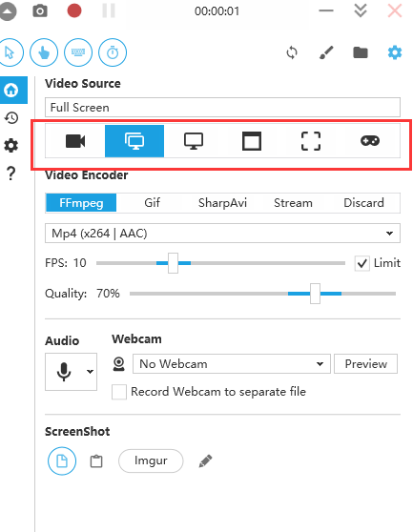Adjust the Quality slider handle
This screenshot has height=532, width=413.
click(316, 294)
